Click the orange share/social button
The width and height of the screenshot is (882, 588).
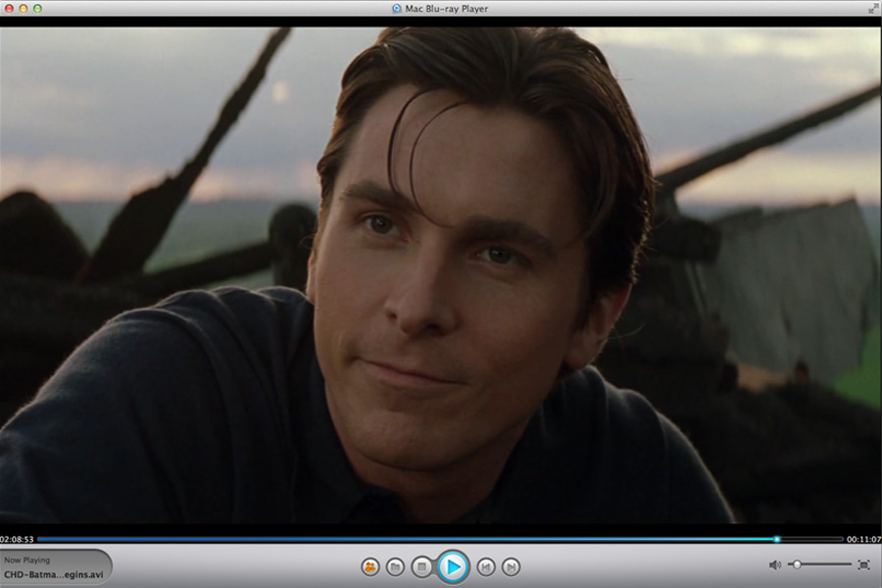click(370, 566)
